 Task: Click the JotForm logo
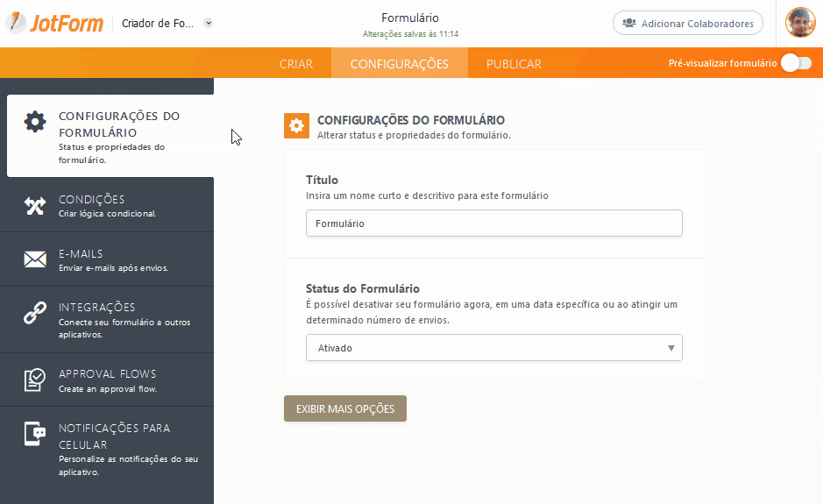pyautogui.click(x=54, y=23)
